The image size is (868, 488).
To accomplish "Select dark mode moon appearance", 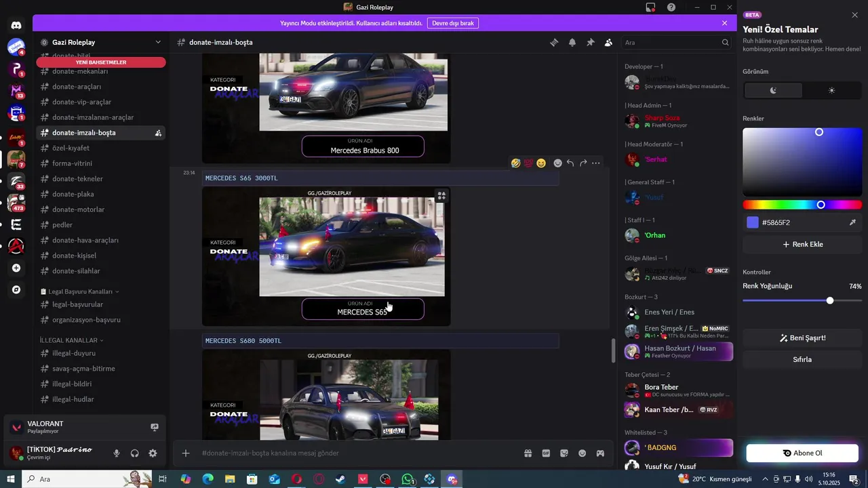I will [773, 90].
